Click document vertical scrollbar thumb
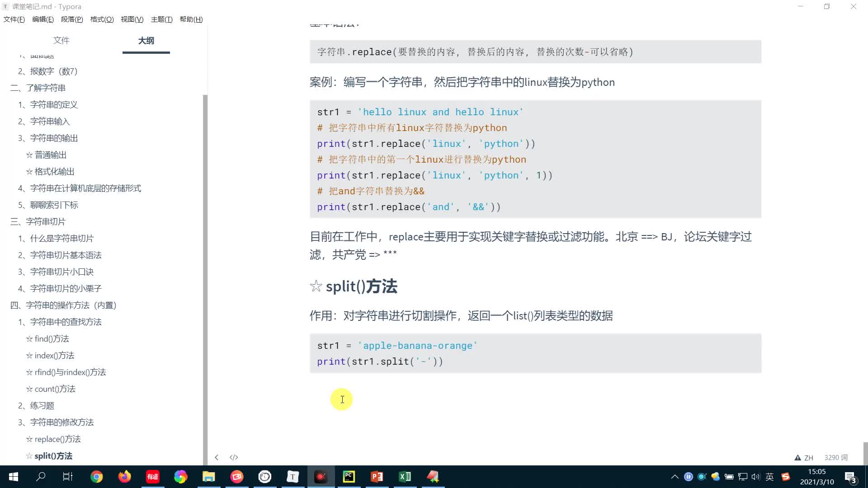 865,453
